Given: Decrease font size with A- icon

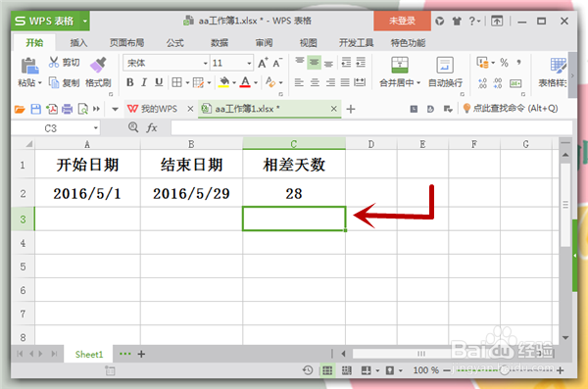Looking at the screenshot, I should pos(277,63).
